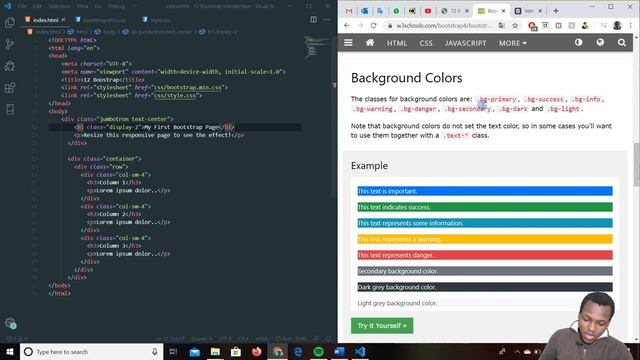640x360 pixels.
Task: Click the 'Dark grey background color' bar
Action: pyautogui.click(x=485, y=287)
